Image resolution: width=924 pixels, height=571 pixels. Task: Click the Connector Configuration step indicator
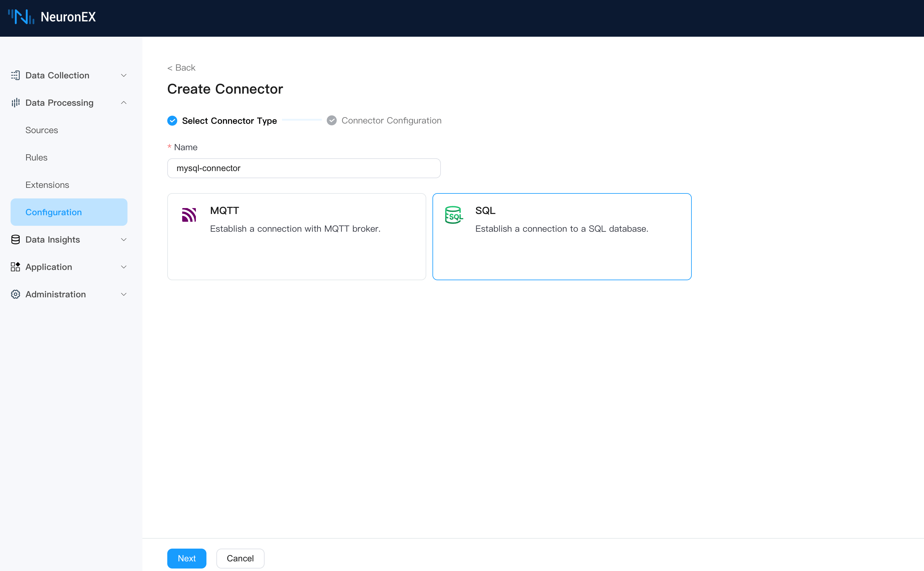[332, 120]
